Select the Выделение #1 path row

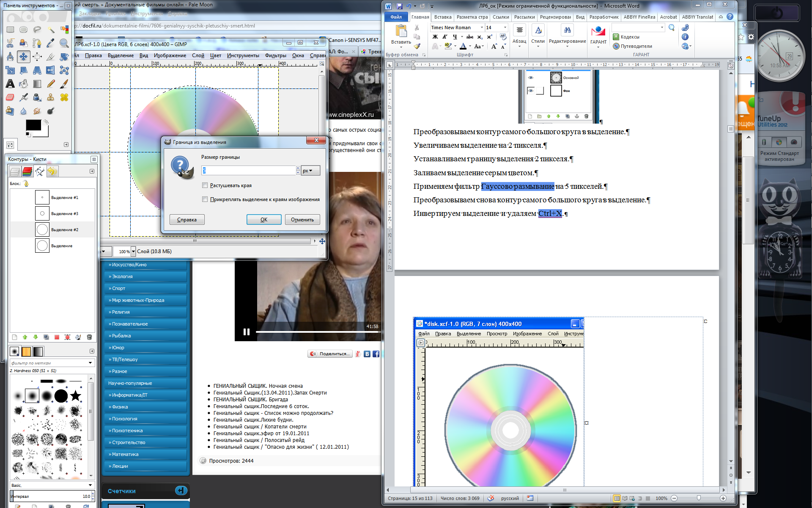(52, 198)
